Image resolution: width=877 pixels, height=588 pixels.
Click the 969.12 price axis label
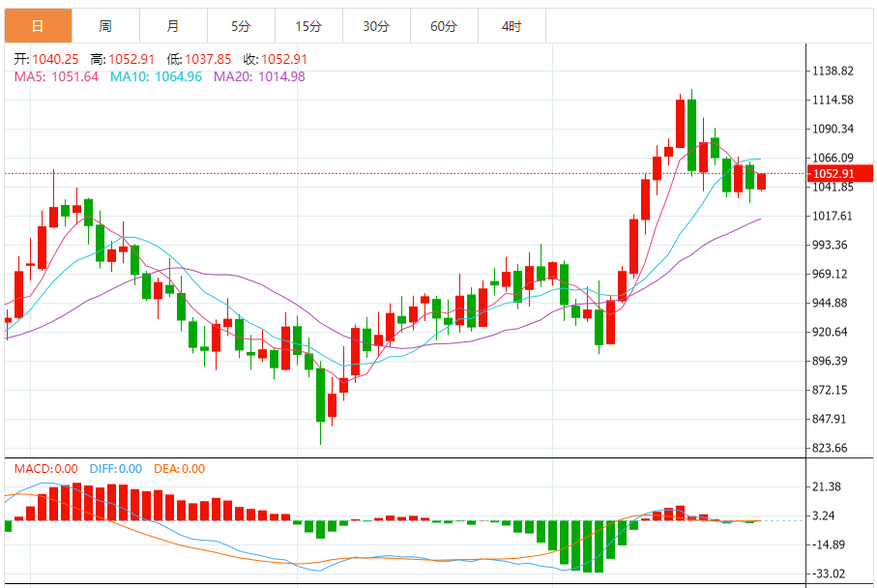830,274
